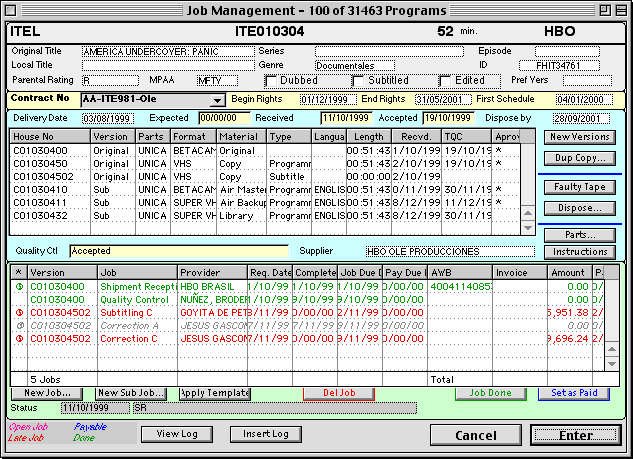Toggle the Edited checkbox
This screenshot has width=633, height=459.
click(445, 81)
